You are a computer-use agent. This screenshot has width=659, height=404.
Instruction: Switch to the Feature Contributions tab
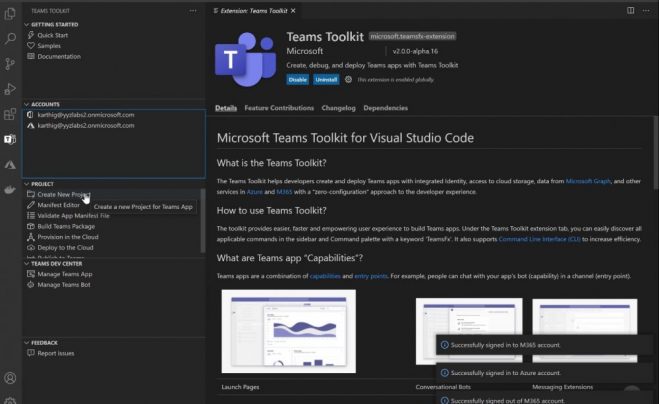[x=279, y=108]
